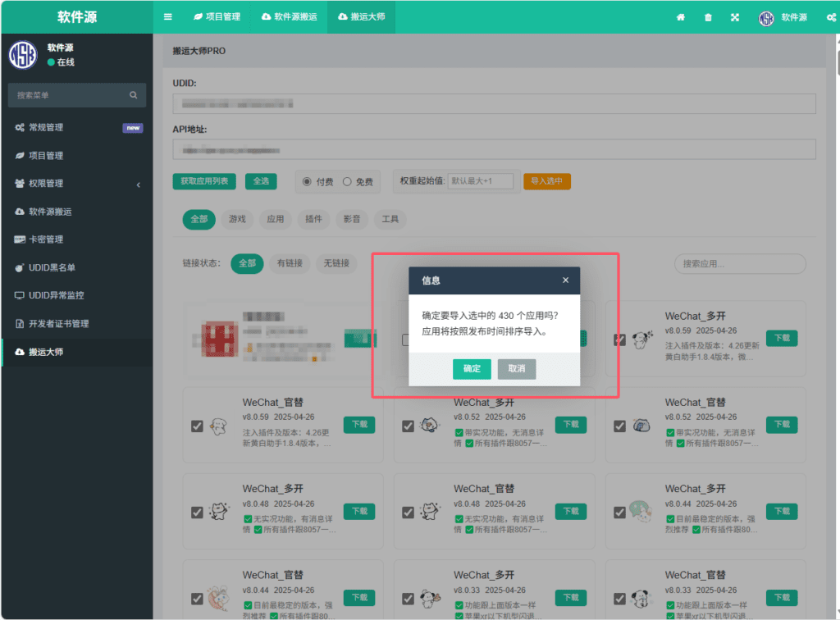Uncheck WeChat_多开 v8.0.52 checkbox
This screenshot has height=620, width=840.
coord(409,426)
